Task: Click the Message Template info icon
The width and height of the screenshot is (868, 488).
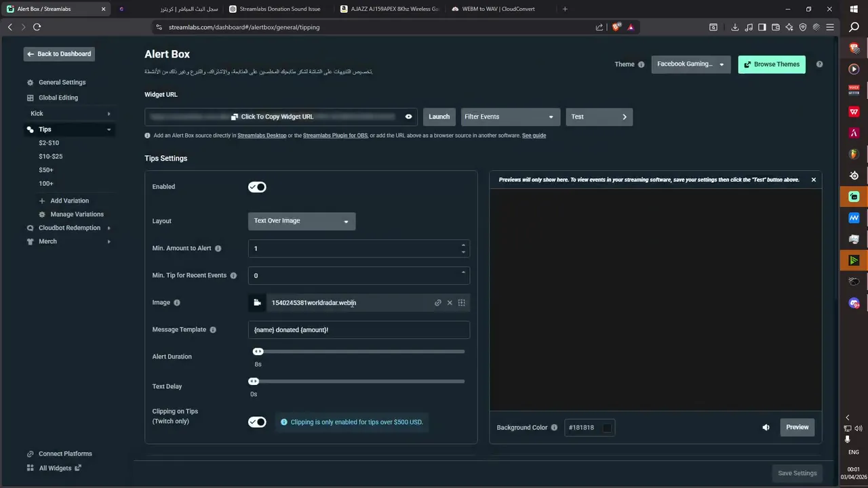Action: click(x=213, y=330)
